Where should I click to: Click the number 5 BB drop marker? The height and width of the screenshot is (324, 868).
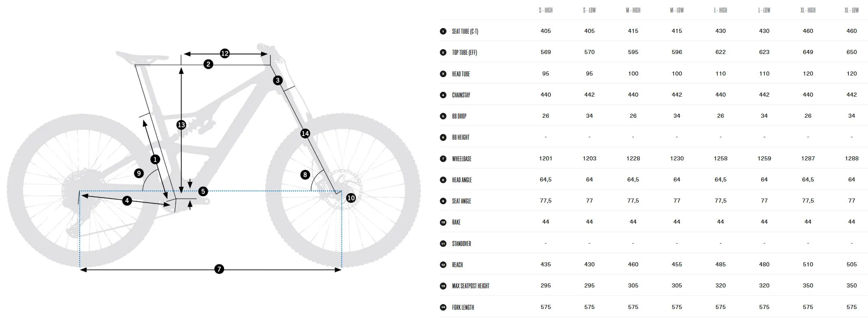[203, 191]
